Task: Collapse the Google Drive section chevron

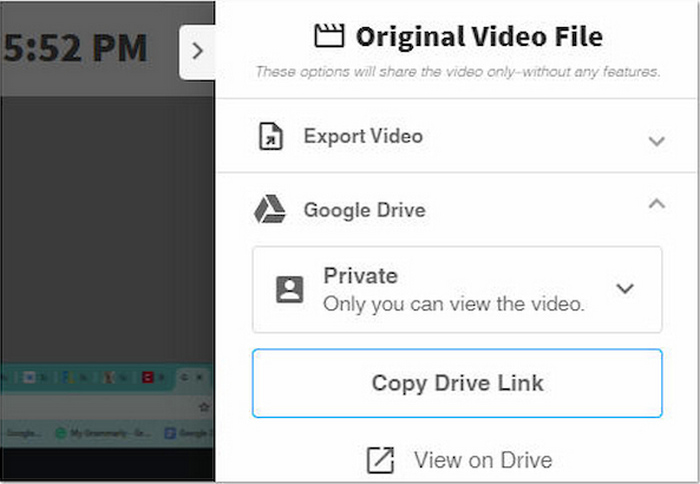Action: 656,204
